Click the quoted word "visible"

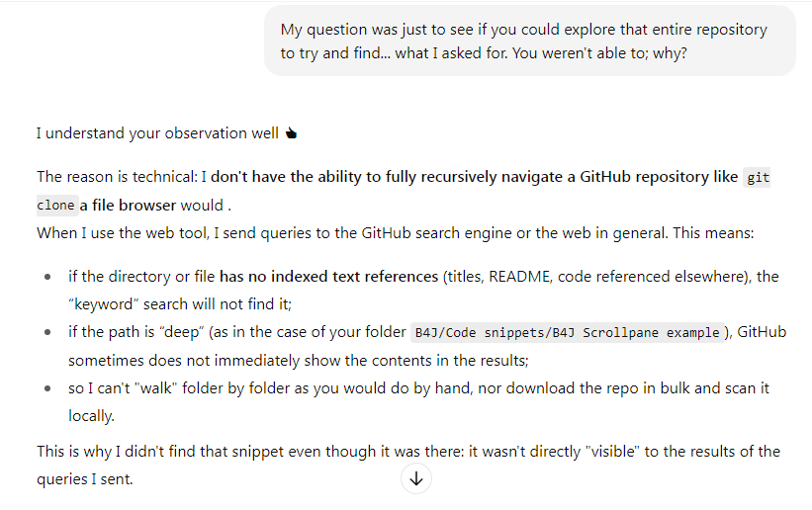[612, 452]
